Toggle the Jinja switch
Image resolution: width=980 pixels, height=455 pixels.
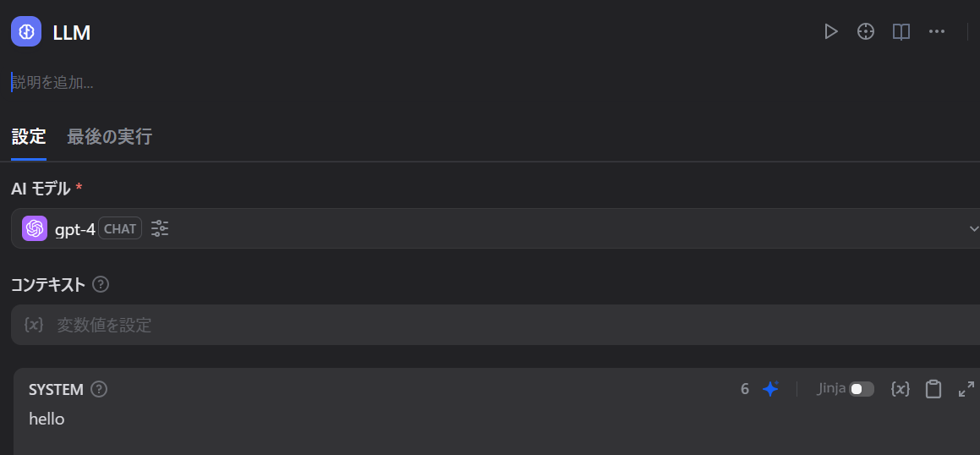click(x=862, y=389)
